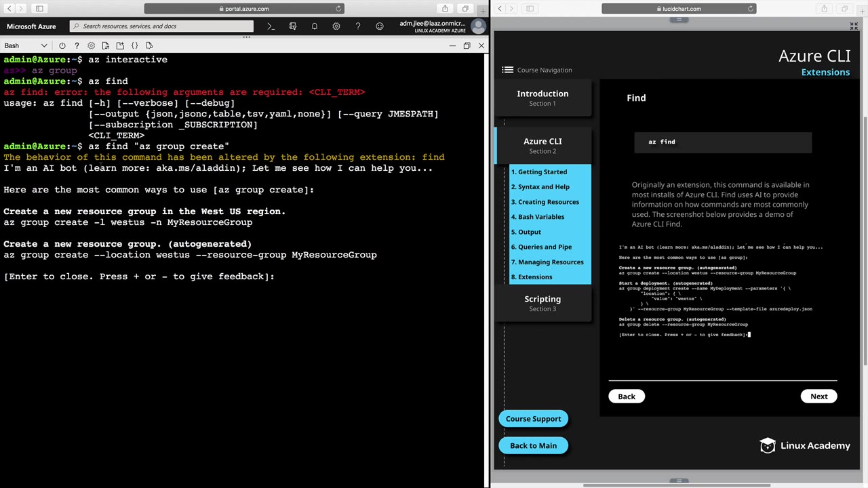Minimize the Cloud Shell panel
This screenshot has width=868, height=488.
452,45
